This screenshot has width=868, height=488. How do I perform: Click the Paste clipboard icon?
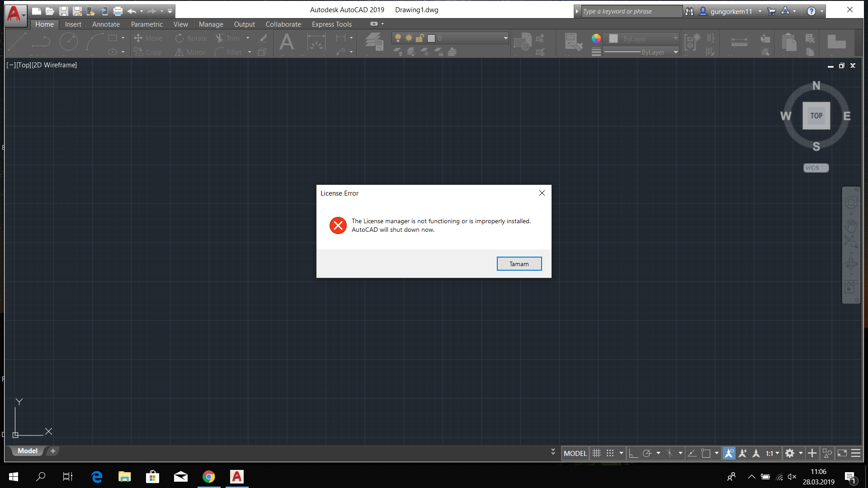(x=789, y=42)
